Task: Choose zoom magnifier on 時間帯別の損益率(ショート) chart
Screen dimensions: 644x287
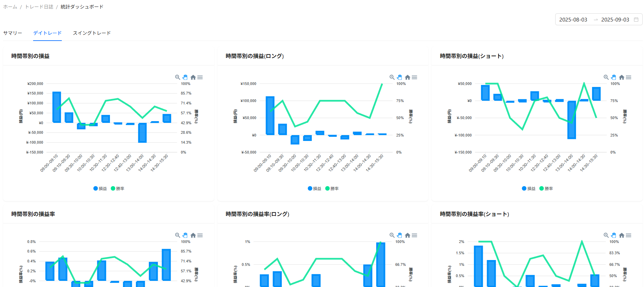Action: pos(606,235)
